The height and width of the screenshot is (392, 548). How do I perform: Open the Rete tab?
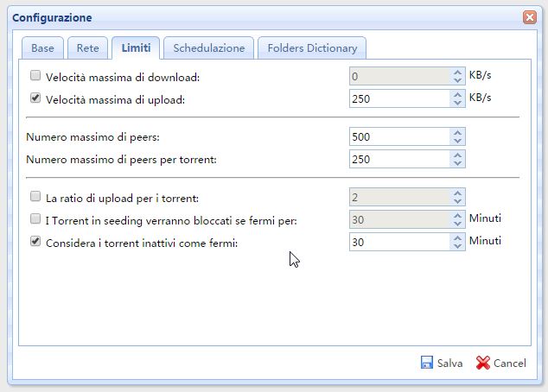pyautogui.click(x=87, y=48)
